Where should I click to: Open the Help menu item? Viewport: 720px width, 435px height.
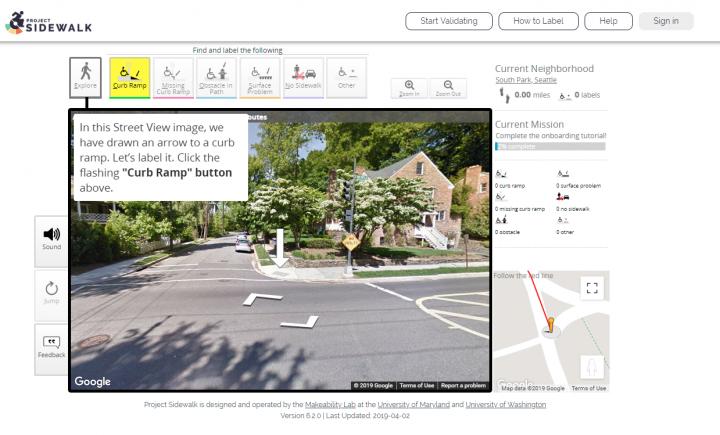608,21
